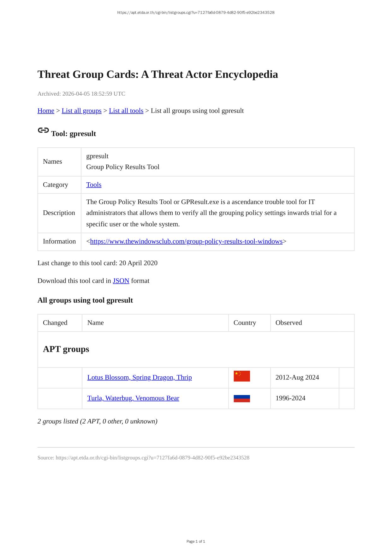Image resolution: width=392 pixels, height=554 pixels.
Task: Go to the Home breadcrumb link
Action: pos(46,111)
